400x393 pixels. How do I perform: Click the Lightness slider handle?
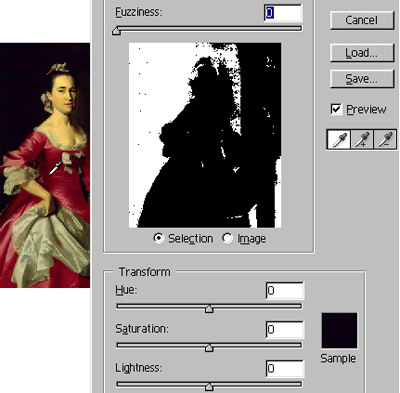coord(209,387)
